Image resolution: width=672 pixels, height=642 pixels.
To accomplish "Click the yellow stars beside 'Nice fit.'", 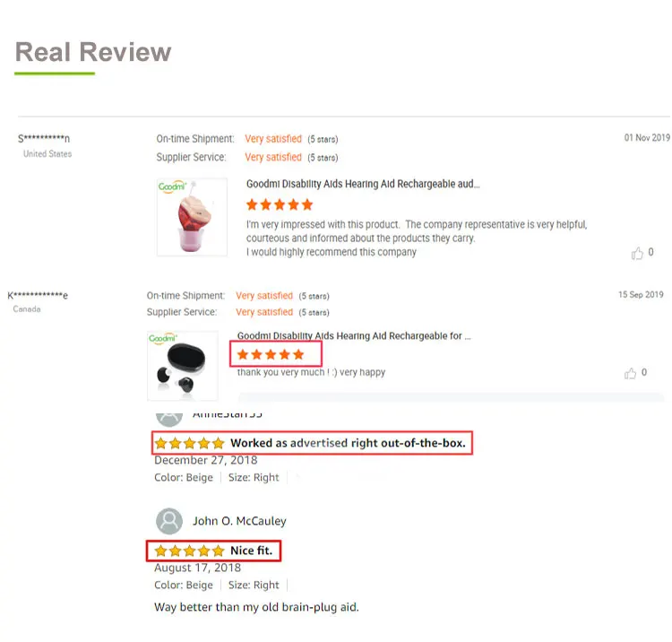I will 189,551.
